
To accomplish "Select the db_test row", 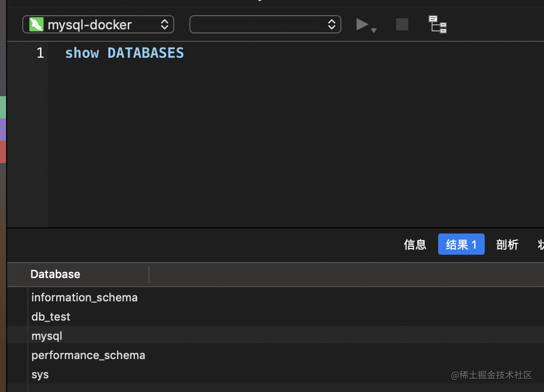I will point(276,317).
